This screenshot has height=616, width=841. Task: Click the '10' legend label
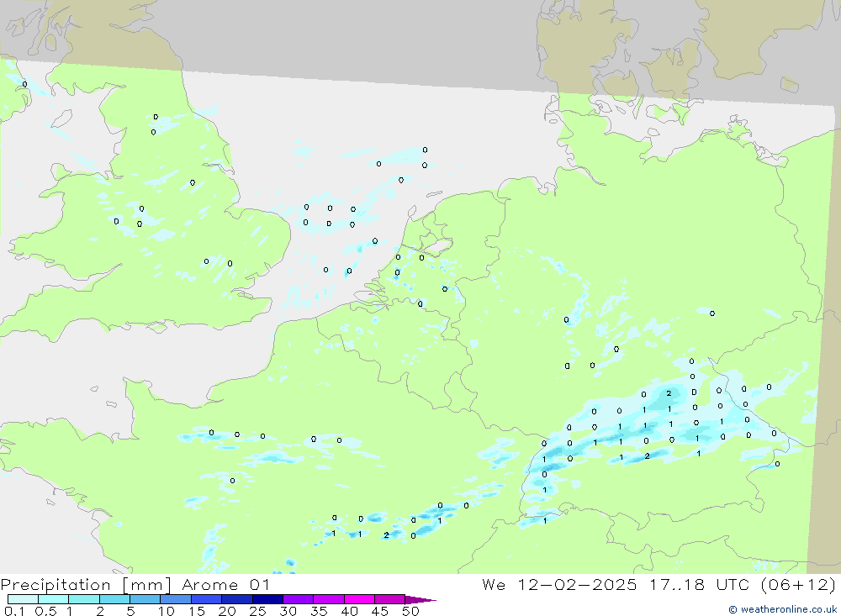click(x=167, y=611)
